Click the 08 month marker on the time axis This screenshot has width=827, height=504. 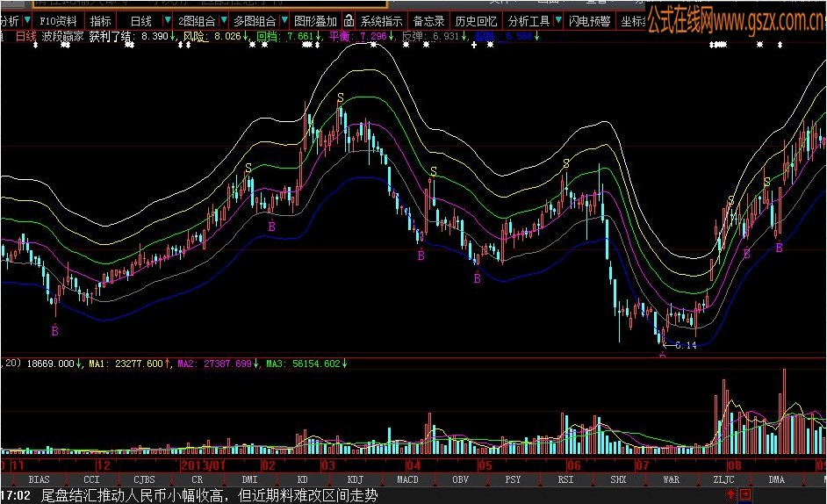coord(734,465)
